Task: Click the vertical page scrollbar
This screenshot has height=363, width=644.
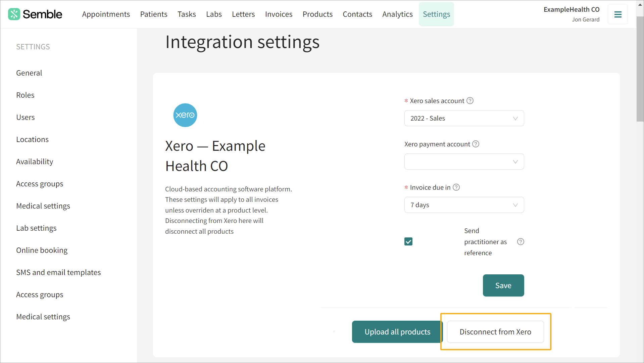Action: click(640, 69)
